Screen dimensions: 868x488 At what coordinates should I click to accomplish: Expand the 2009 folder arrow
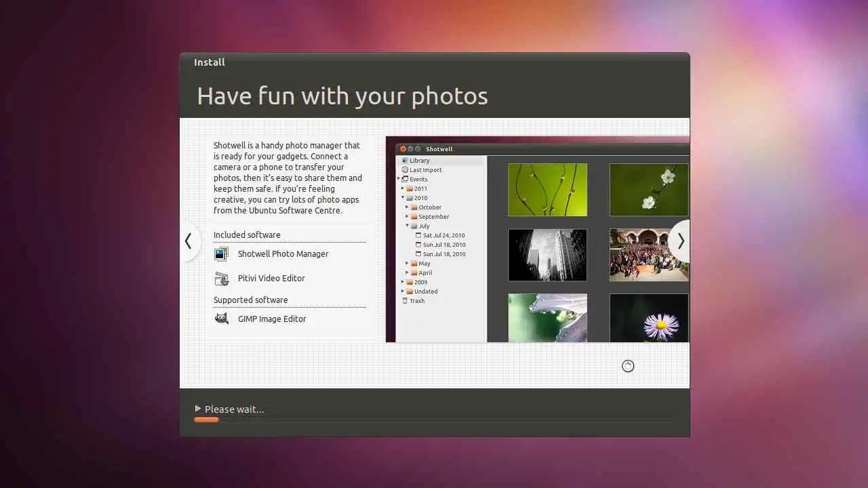[403, 282]
